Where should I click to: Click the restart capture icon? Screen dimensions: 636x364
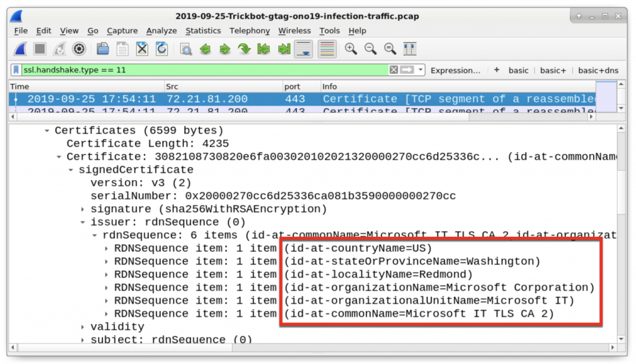[59, 49]
